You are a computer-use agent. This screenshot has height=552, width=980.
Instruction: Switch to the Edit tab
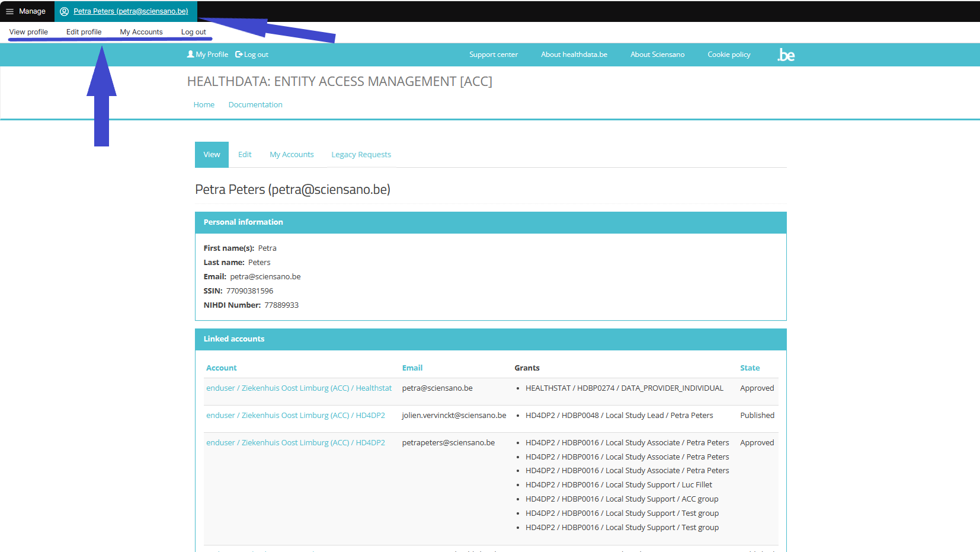point(245,155)
